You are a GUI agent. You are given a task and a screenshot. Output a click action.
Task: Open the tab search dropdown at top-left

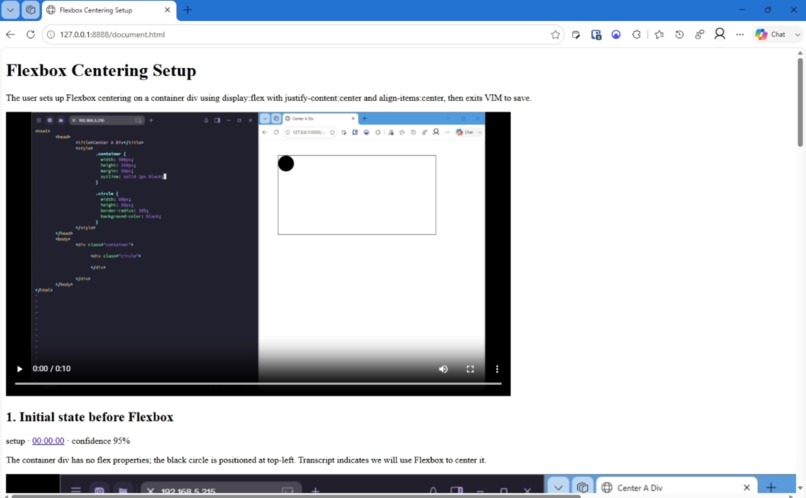[10, 10]
